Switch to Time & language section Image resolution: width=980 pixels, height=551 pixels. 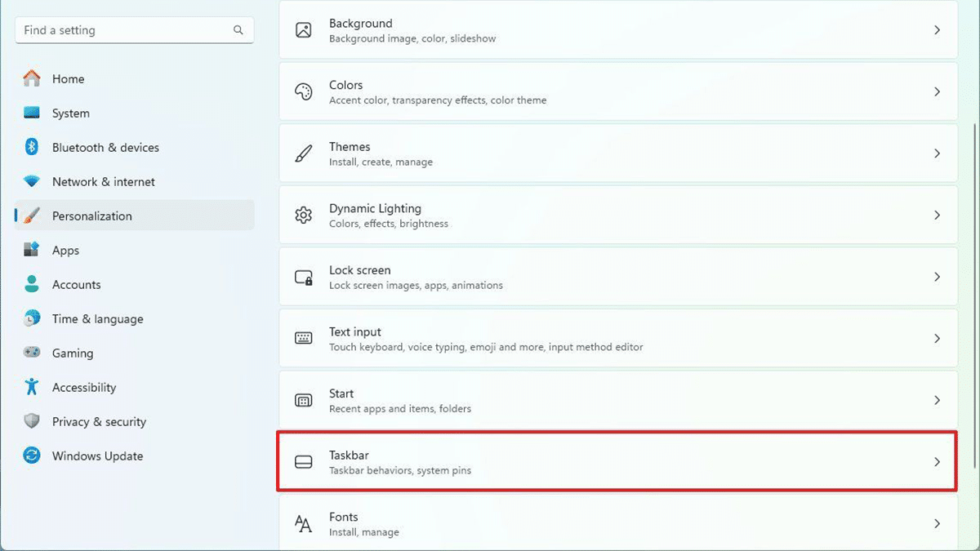(97, 319)
